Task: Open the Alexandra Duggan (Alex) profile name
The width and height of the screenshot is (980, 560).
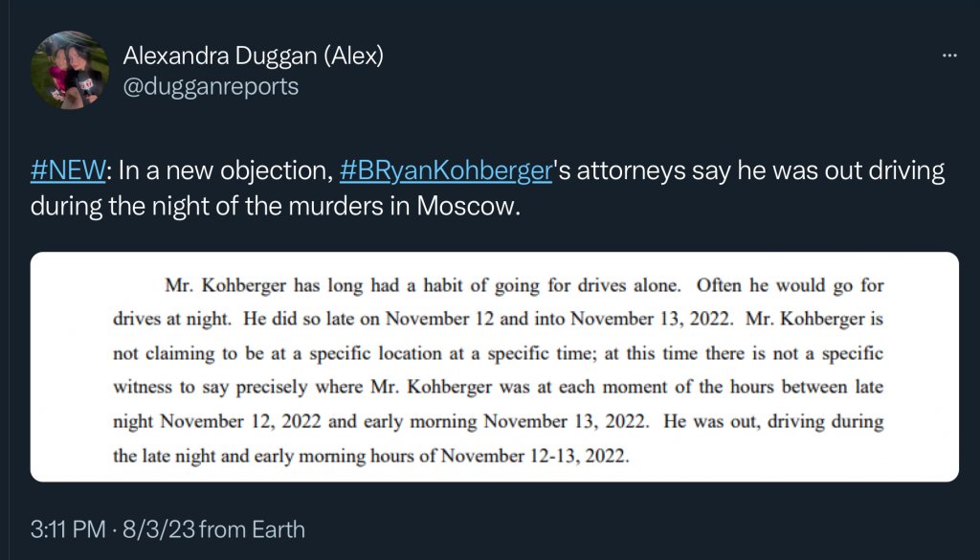Action: pyautogui.click(x=253, y=56)
